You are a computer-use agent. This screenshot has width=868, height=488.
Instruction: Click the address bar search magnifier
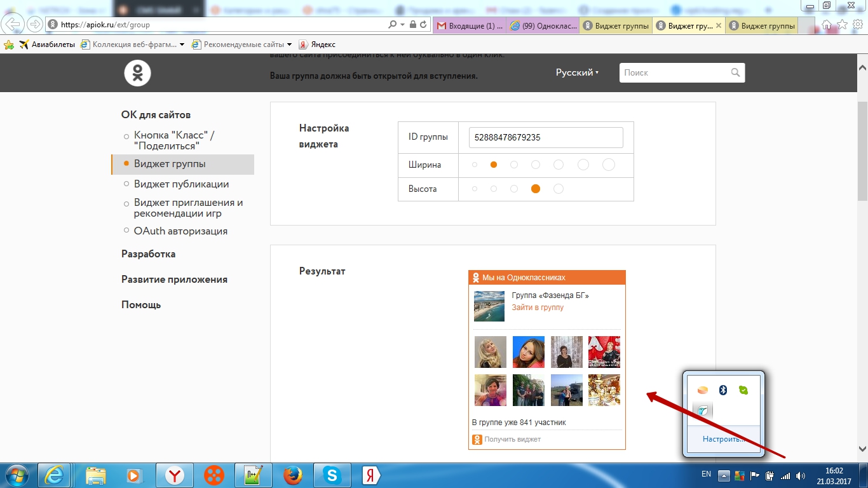coord(393,25)
